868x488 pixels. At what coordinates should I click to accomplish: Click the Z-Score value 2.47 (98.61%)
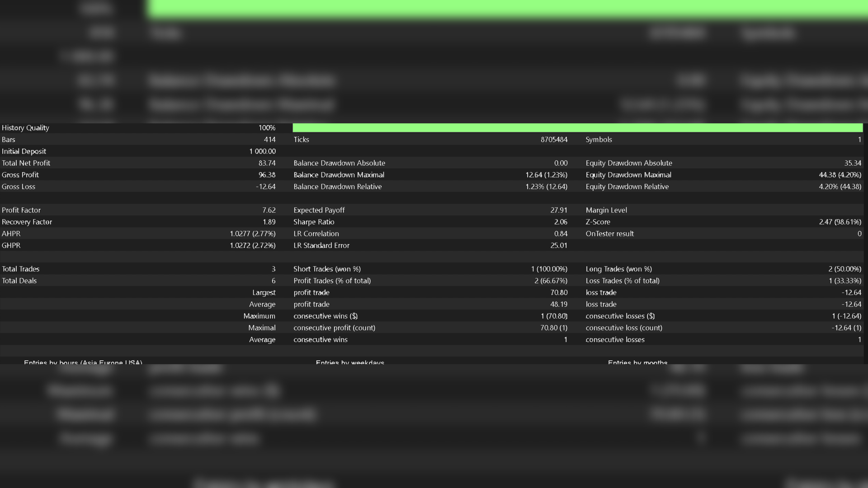840,222
